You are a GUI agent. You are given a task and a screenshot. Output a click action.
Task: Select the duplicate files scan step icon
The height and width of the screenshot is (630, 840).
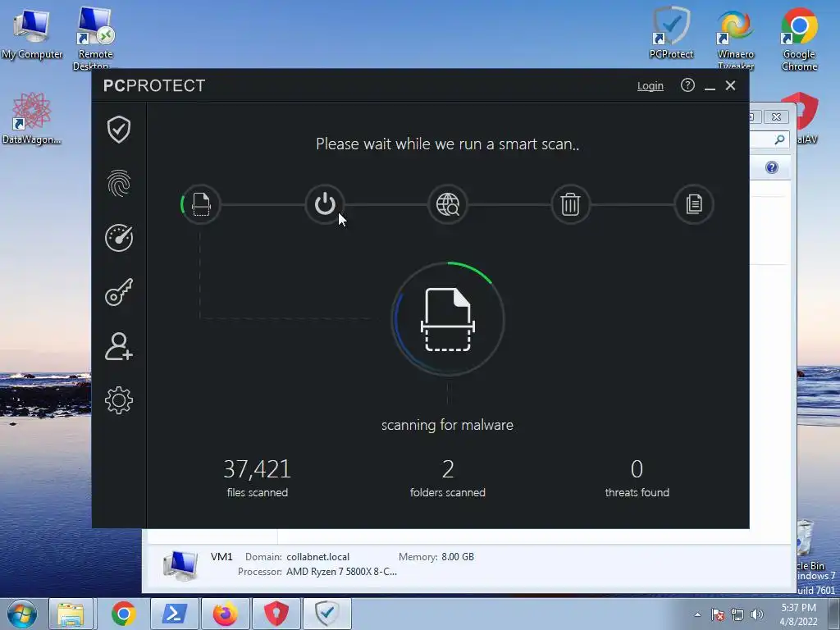694,204
